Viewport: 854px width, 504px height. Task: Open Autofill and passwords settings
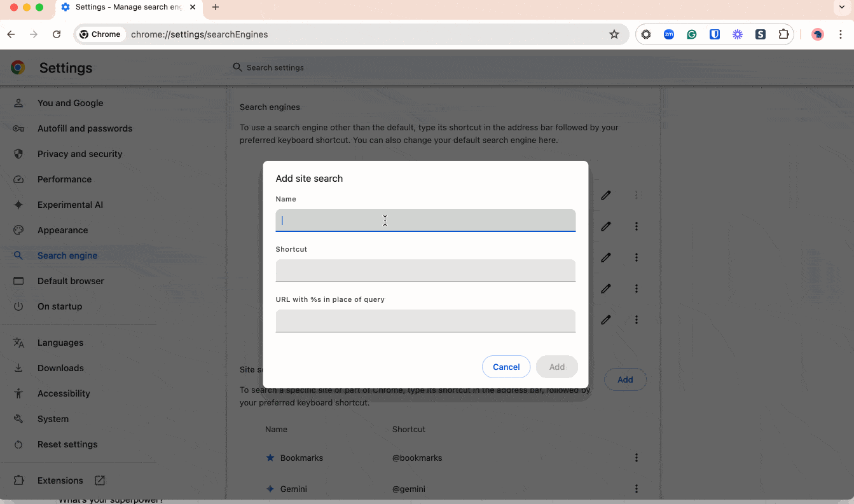[85, 128]
